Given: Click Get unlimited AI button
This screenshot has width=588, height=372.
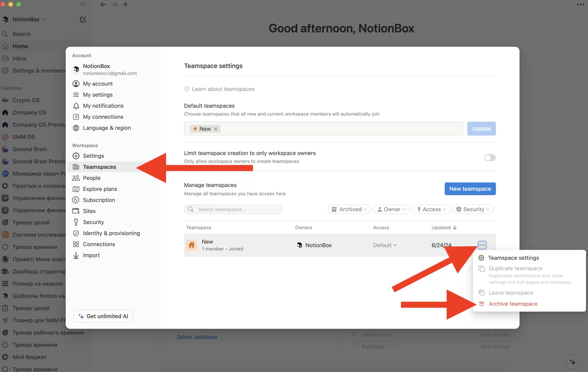Looking at the screenshot, I should tap(103, 316).
